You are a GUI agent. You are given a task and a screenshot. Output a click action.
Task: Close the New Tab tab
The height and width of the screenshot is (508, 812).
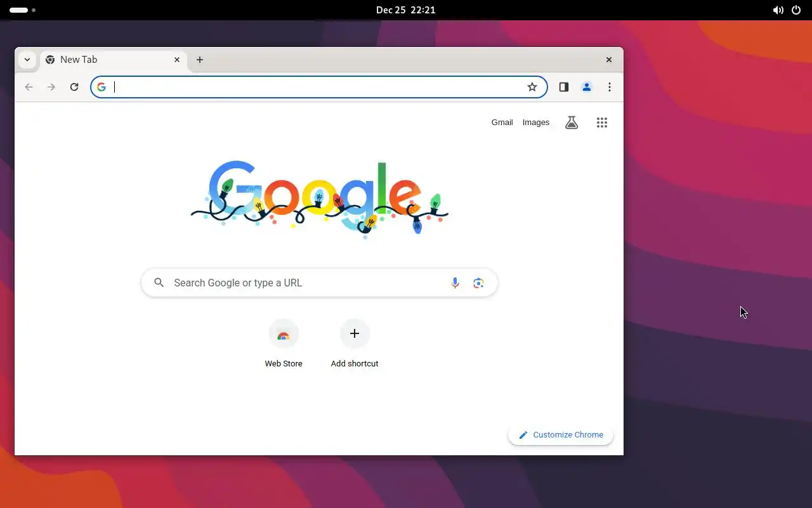[x=177, y=60]
